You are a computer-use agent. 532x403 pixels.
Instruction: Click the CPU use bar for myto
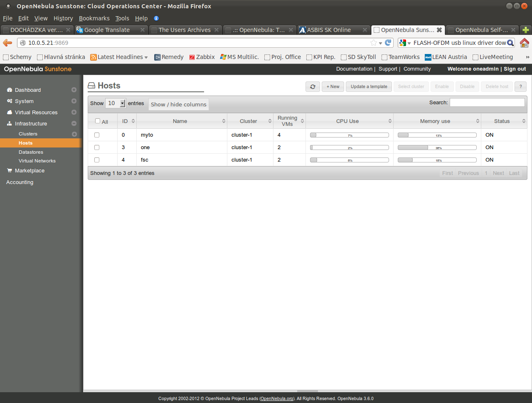350,135
